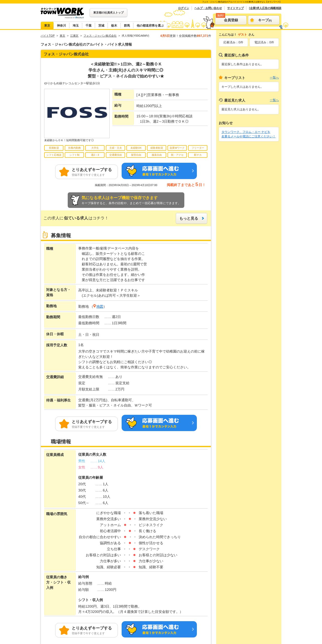This screenshot has width=322, height=644.
Task: Open 他の都道府県を選ぶ tab
Action: point(150,26)
